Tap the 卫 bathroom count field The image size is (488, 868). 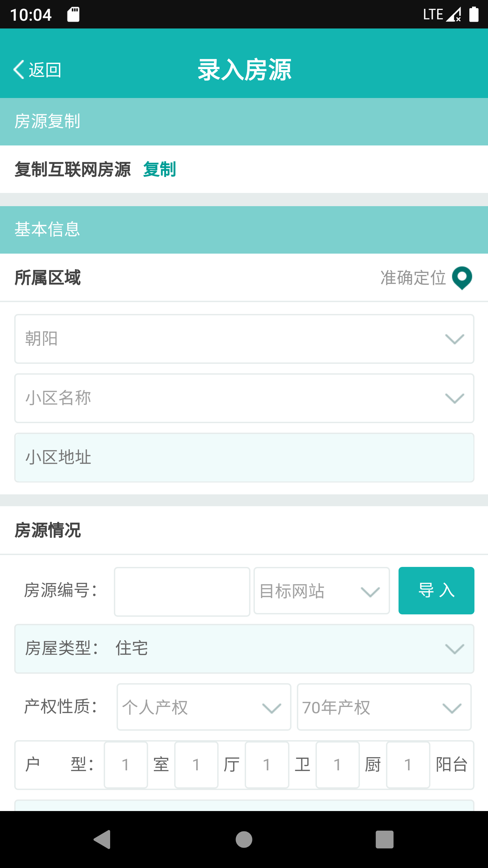click(x=267, y=765)
